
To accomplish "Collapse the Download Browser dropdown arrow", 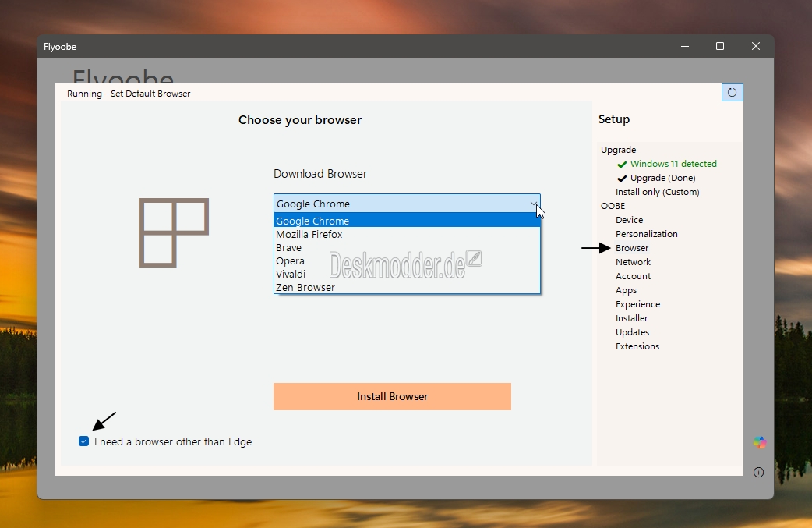I will click(533, 204).
